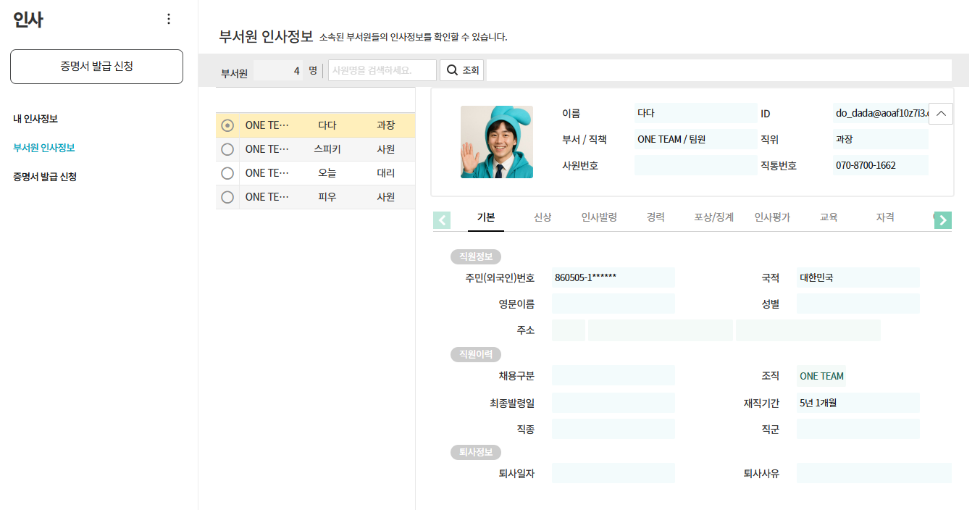Click the employee name search field
Viewport: 980px width, 510px height.
(382, 70)
